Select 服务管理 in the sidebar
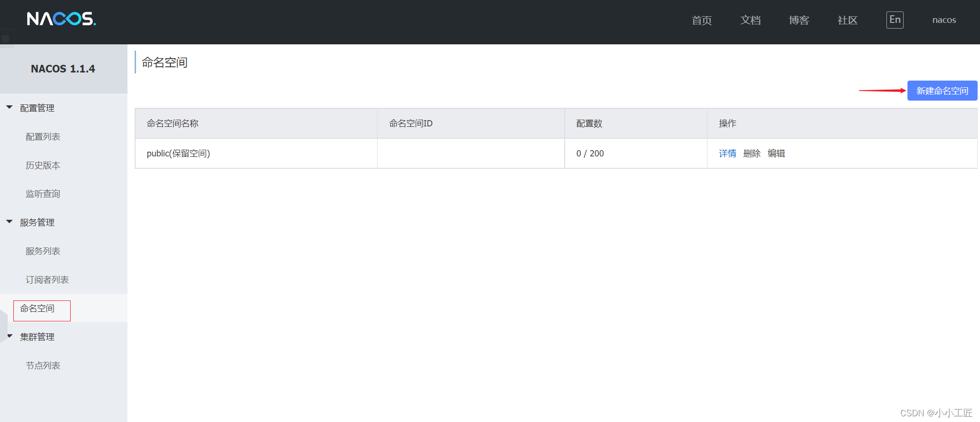 click(x=37, y=223)
